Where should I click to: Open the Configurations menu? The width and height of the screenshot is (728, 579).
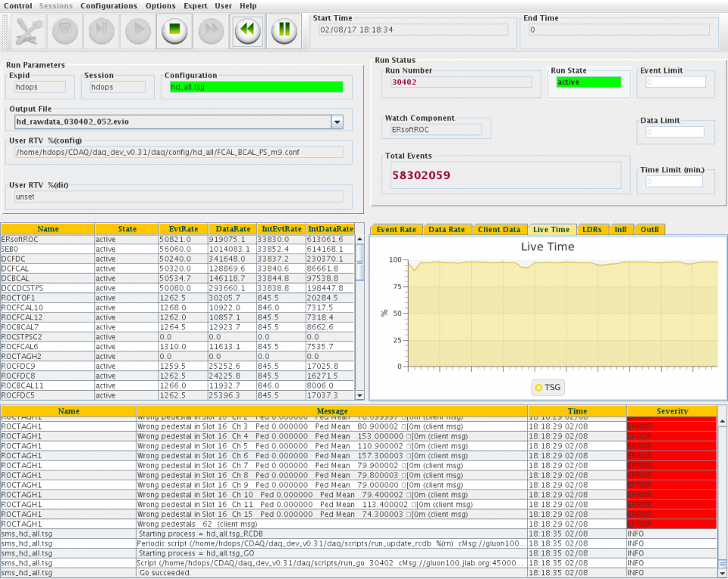coord(108,6)
